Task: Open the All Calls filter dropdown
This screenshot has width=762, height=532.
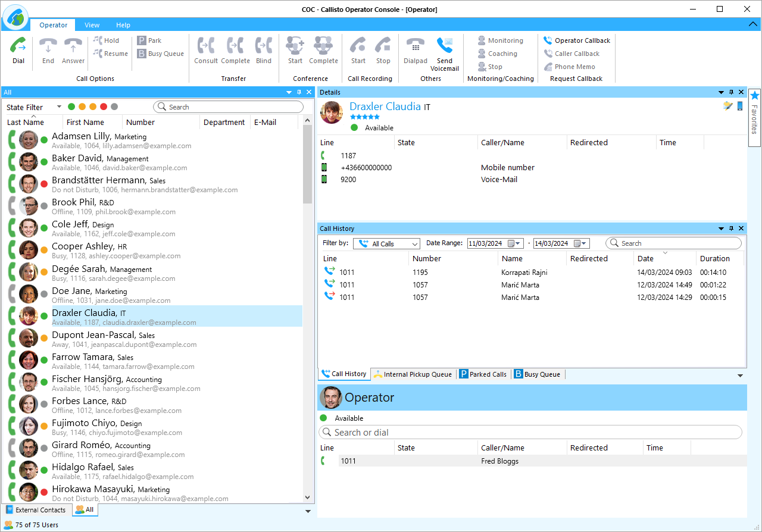Action: (x=386, y=243)
